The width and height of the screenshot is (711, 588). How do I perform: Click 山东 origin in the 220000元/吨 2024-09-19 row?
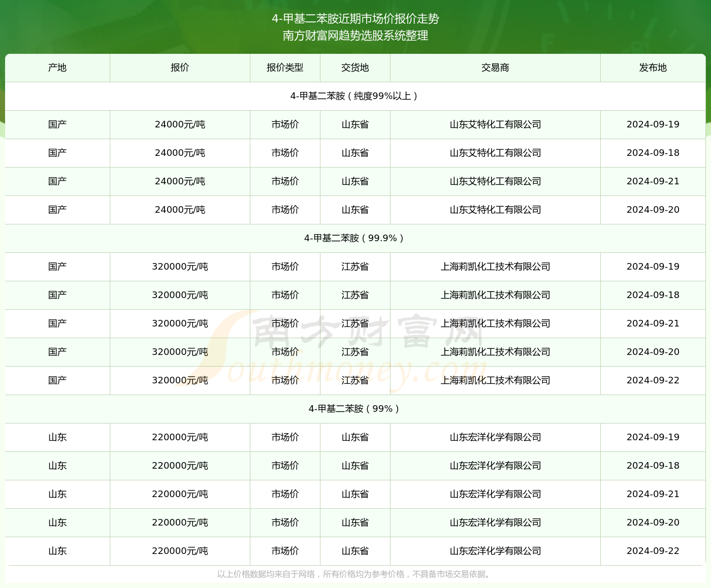pos(57,437)
